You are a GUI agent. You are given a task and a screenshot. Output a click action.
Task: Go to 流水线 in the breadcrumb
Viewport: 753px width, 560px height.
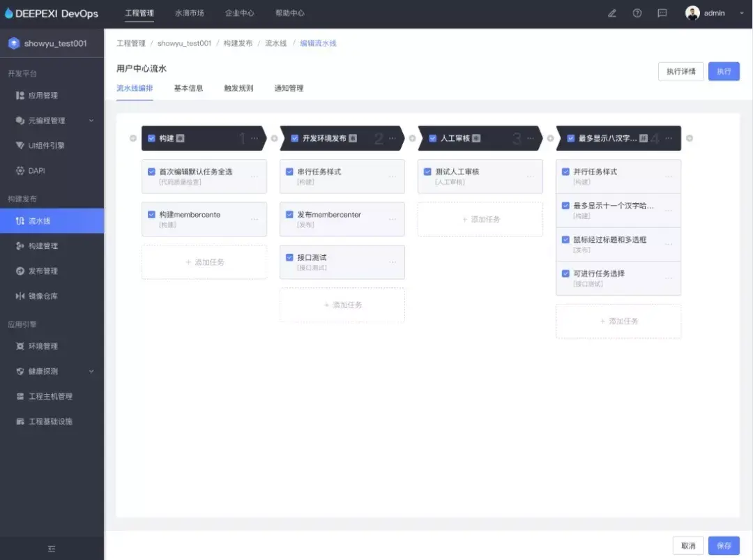275,43
